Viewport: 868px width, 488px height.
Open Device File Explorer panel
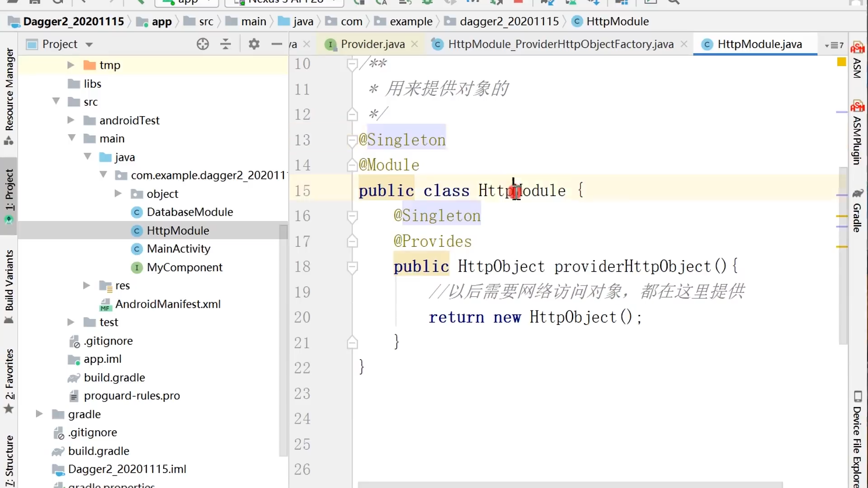click(x=857, y=438)
